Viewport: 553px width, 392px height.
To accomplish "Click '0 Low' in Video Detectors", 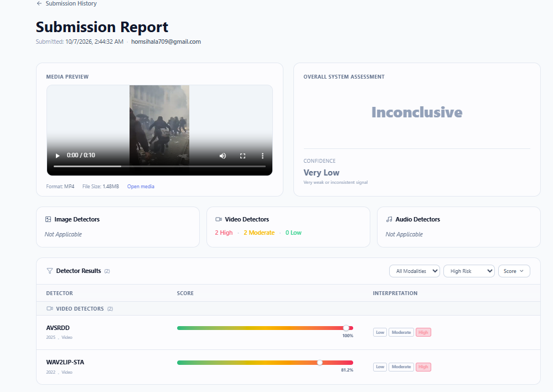I will click(293, 233).
